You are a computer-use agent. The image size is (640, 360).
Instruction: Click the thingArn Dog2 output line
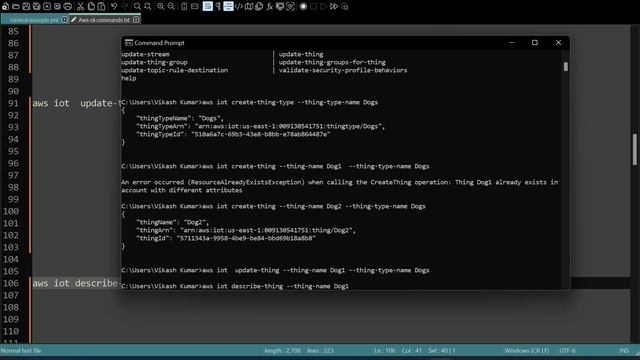coord(246,230)
